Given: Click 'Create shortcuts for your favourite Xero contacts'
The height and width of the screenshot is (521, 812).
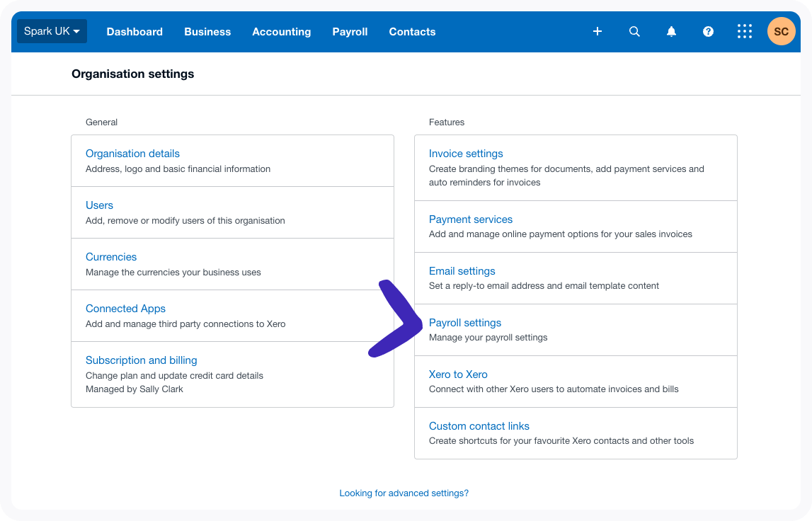Looking at the screenshot, I should (561, 441).
